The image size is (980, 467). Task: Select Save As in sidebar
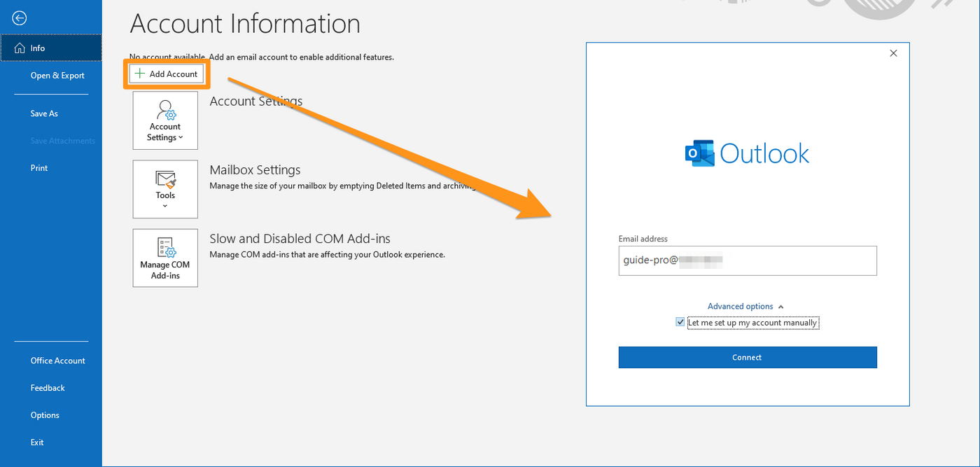coord(44,113)
